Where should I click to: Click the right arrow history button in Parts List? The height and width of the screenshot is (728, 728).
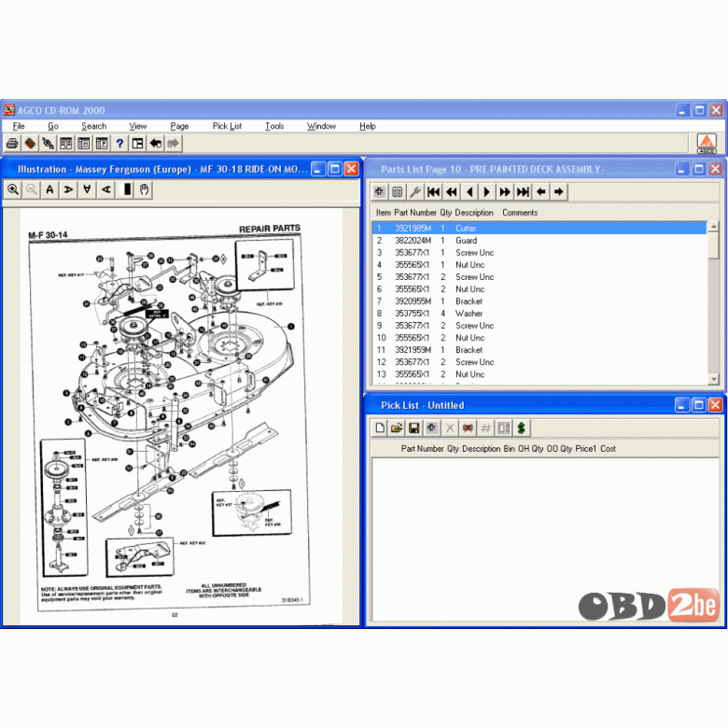point(559,191)
